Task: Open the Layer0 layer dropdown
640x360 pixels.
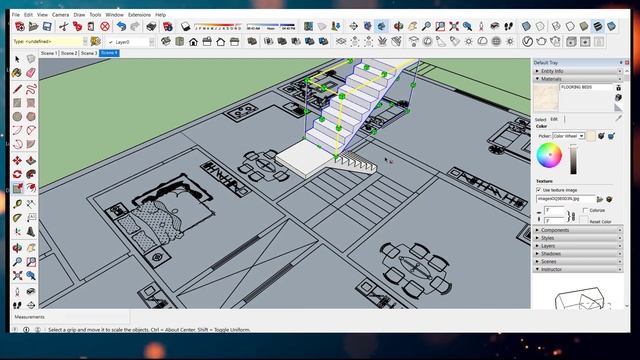Action: [x=152, y=42]
